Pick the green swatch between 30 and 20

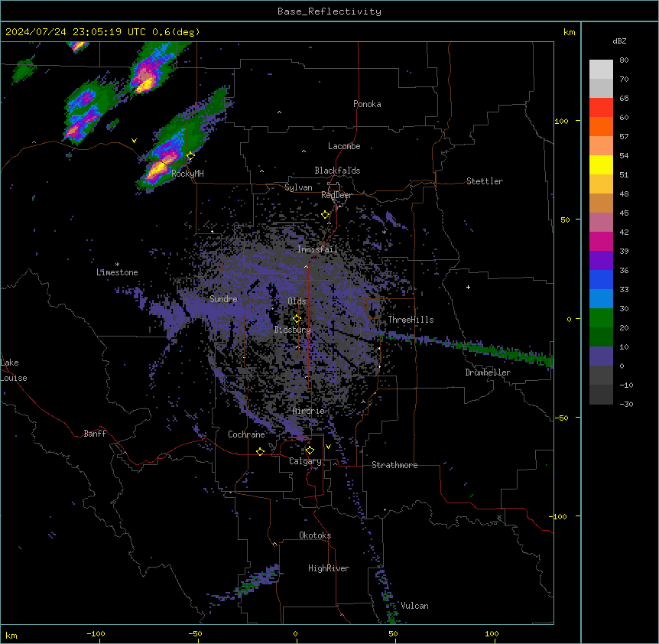point(601,318)
